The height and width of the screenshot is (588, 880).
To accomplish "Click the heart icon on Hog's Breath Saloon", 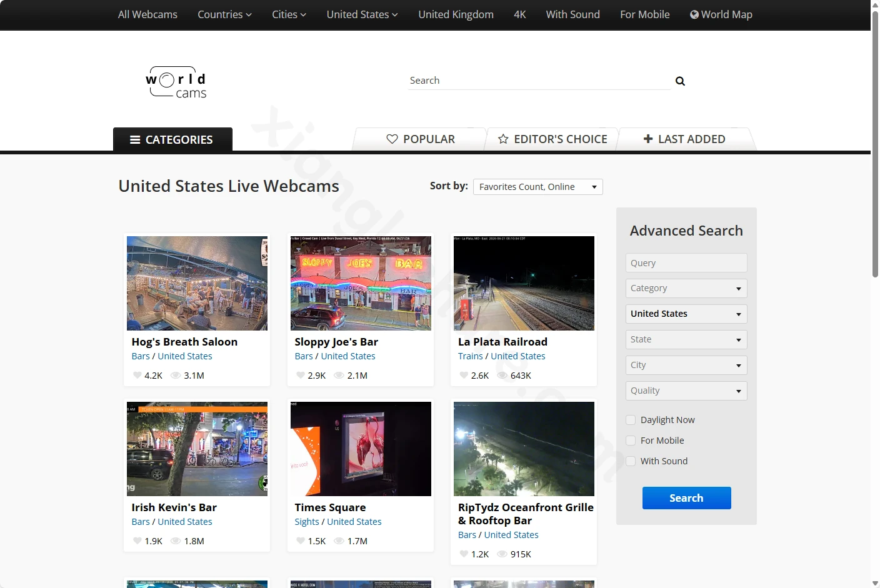I will (137, 376).
